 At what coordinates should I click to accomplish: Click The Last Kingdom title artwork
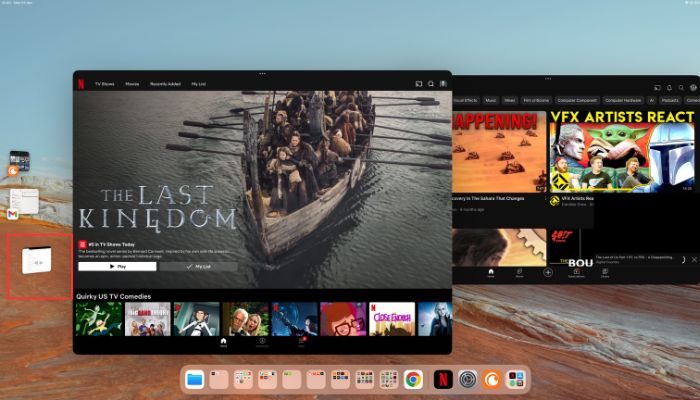[x=158, y=209]
